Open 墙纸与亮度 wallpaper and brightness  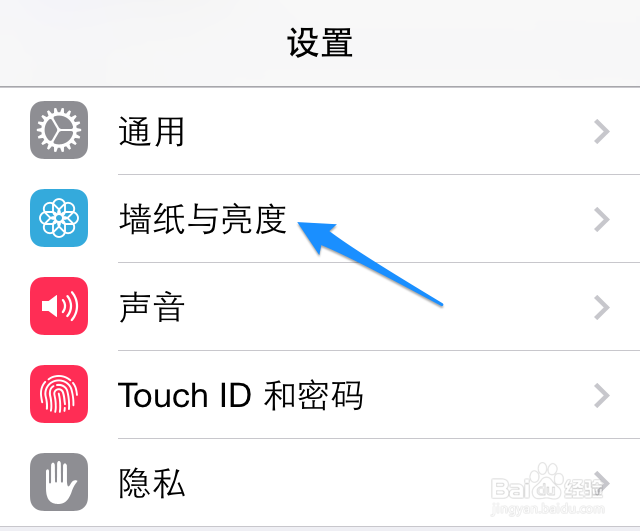tap(203, 219)
